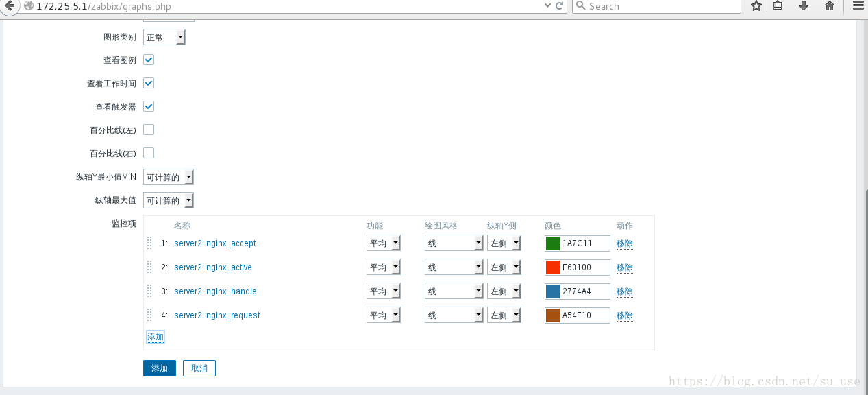Grab drag handle of nginx_active row

[149, 267]
